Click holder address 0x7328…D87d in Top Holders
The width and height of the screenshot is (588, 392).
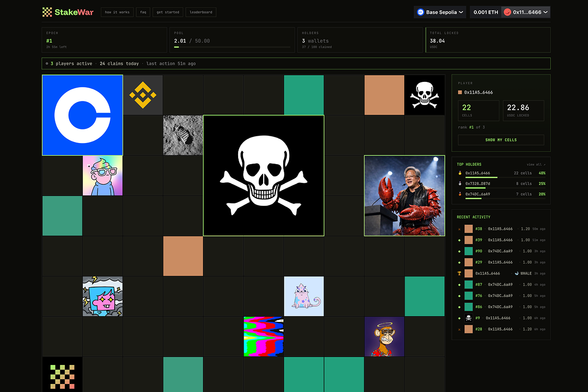(x=478, y=184)
